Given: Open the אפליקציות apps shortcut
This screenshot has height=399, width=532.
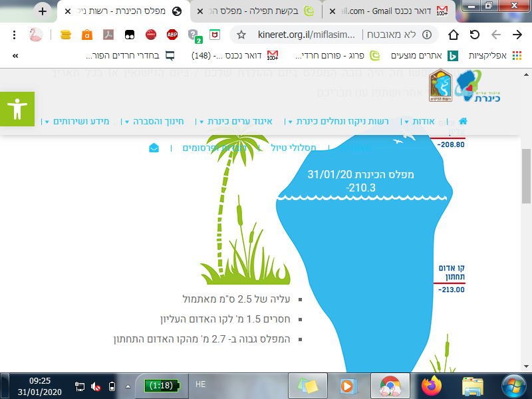Looking at the screenshot, I should tap(495, 56).
